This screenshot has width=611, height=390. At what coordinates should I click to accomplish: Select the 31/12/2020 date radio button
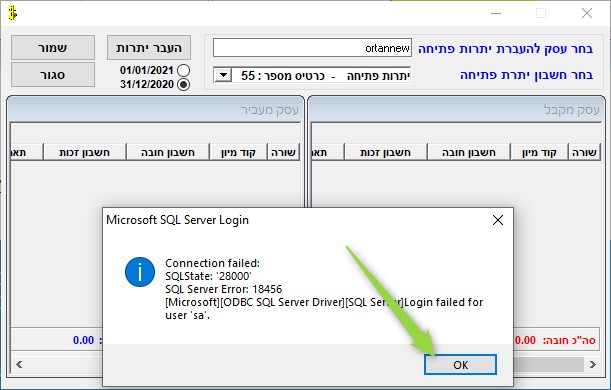(184, 84)
